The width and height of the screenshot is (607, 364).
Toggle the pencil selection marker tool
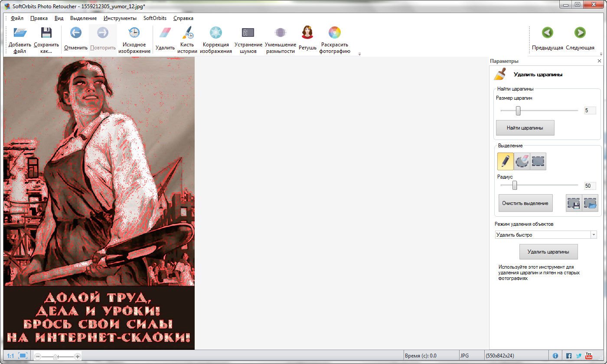click(505, 161)
